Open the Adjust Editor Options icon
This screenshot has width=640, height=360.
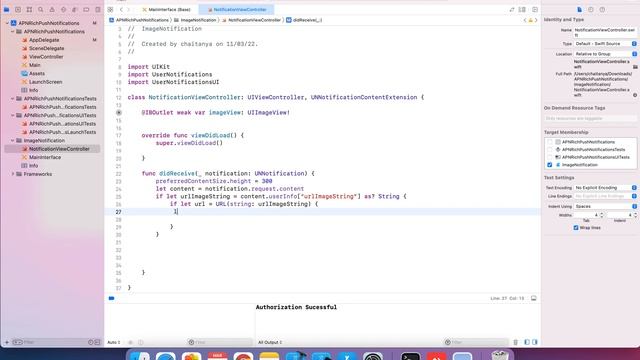point(522,9)
